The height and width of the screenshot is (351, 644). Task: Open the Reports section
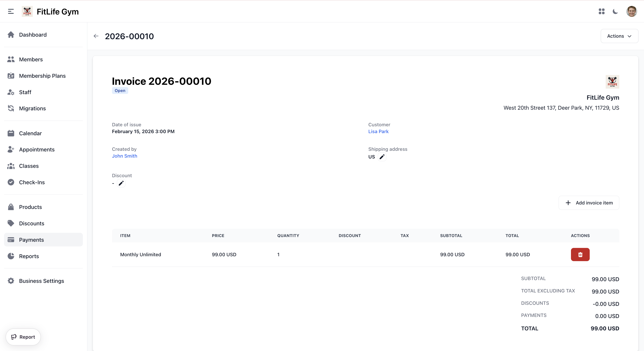[29, 256]
